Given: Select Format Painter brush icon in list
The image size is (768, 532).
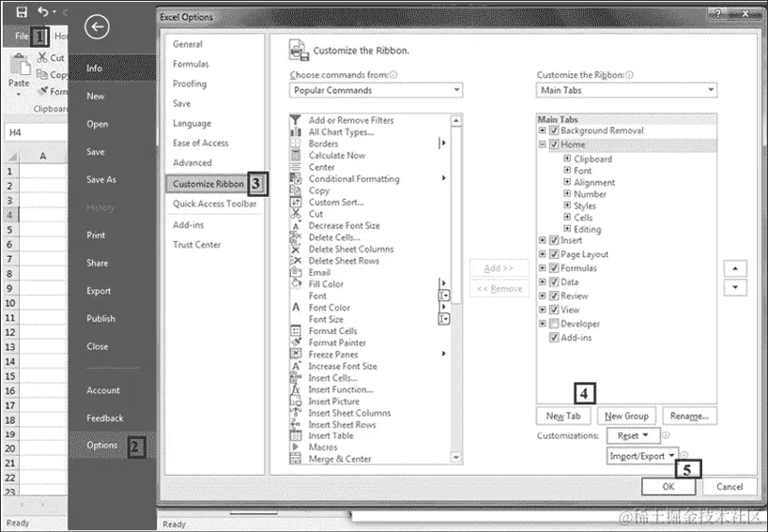Looking at the screenshot, I should coord(296,342).
